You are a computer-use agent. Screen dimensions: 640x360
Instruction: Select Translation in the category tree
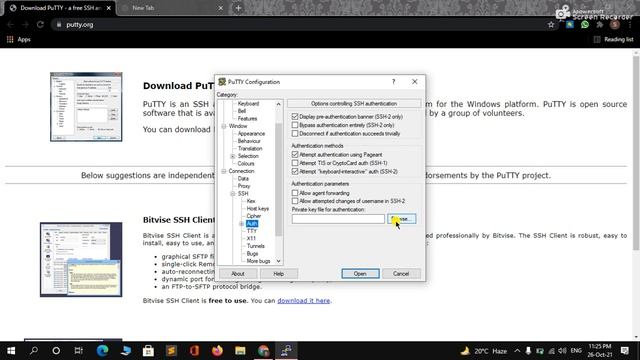click(250, 149)
